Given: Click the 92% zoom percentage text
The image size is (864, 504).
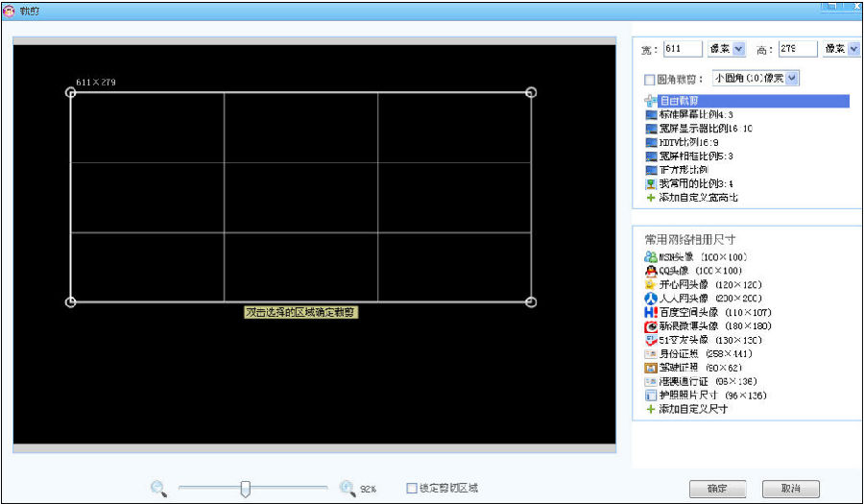Looking at the screenshot, I should click(x=368, y=490).
